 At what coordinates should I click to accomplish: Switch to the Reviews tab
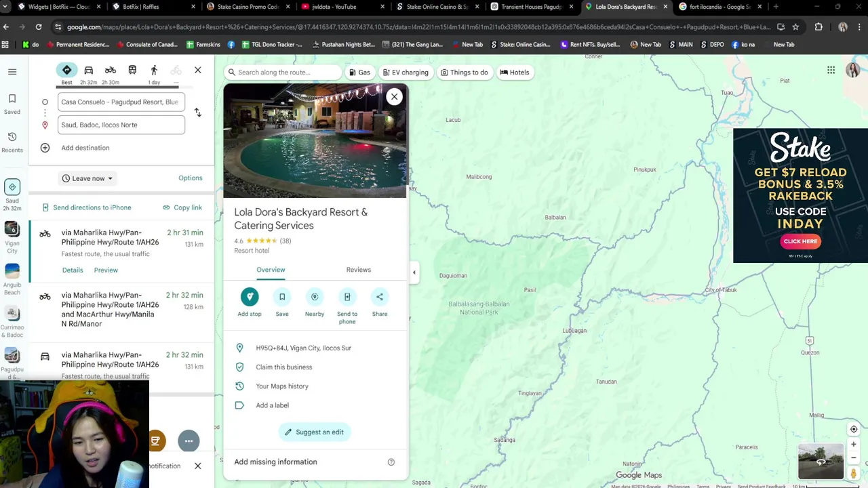[359, 270]
